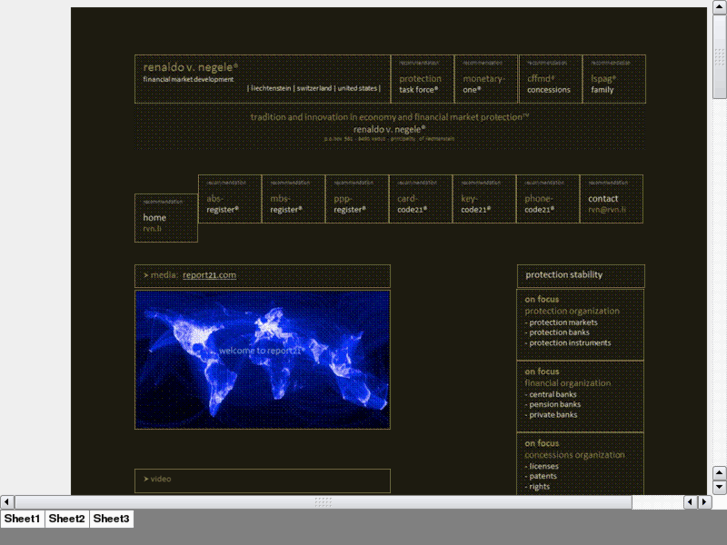Click the financial organization heading

(568, 383)
